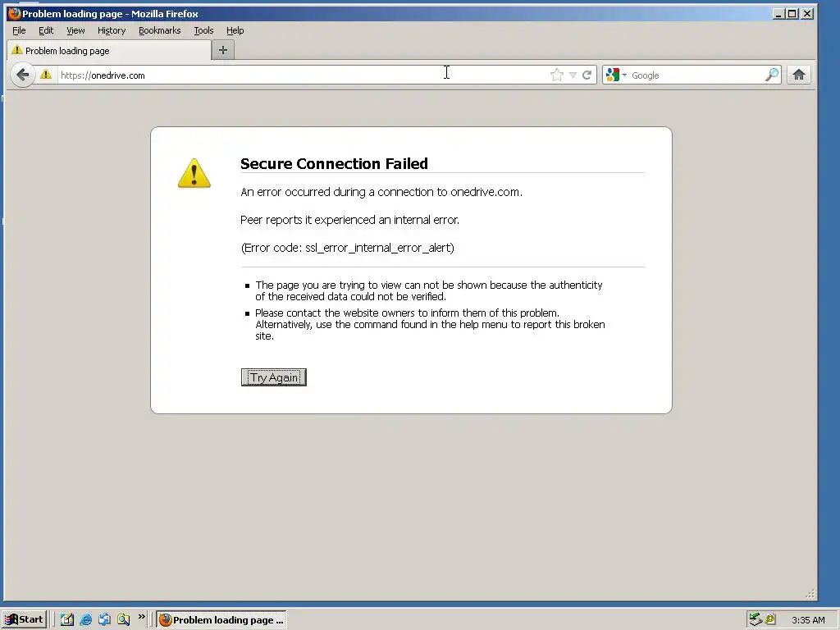Select Firefox Problem loading page taskbar button

[221, 620]
